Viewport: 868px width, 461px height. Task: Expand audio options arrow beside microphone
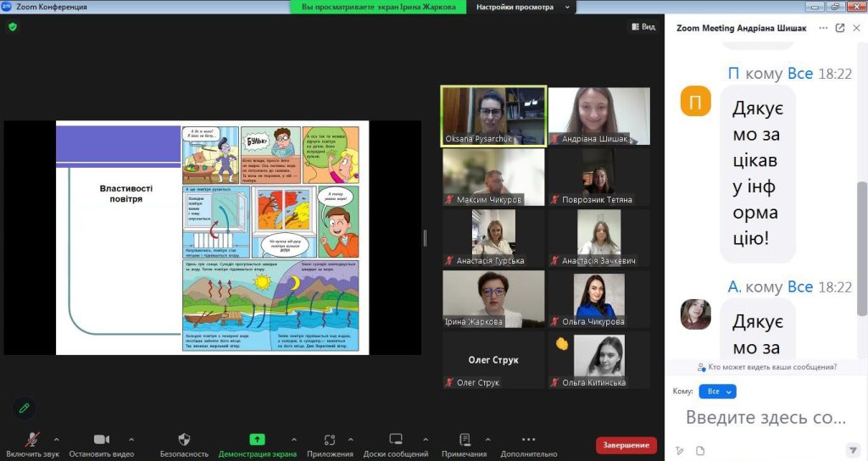click(x=57, y=439)
